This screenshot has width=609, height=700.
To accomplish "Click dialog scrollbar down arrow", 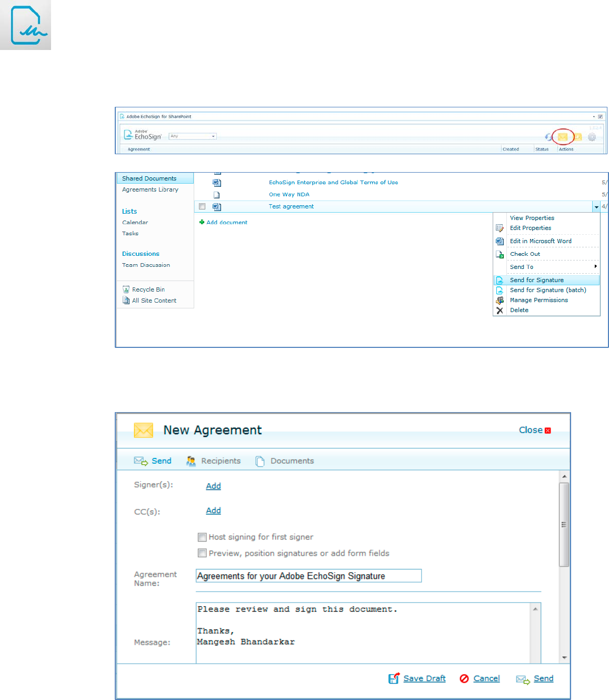I will point(564,658).
